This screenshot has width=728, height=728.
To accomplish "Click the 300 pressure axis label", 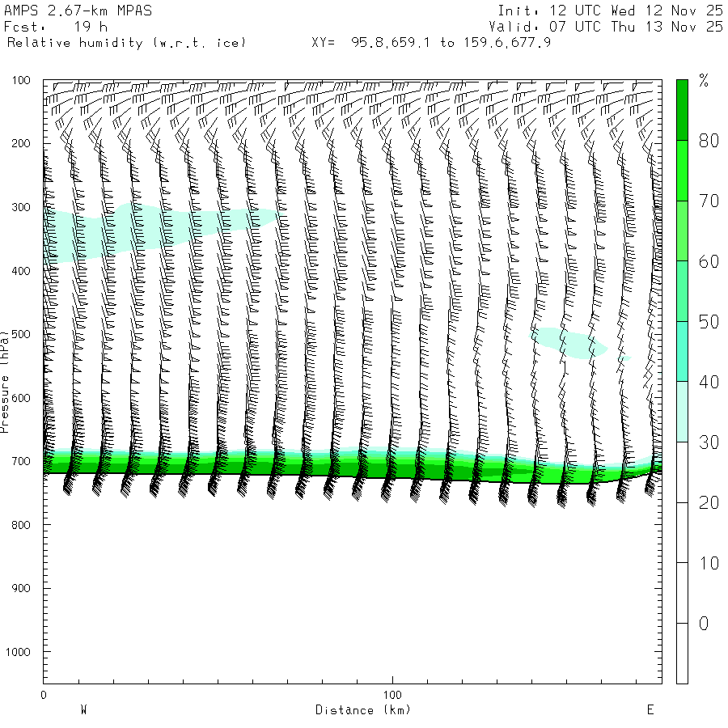I will [21, 207].
